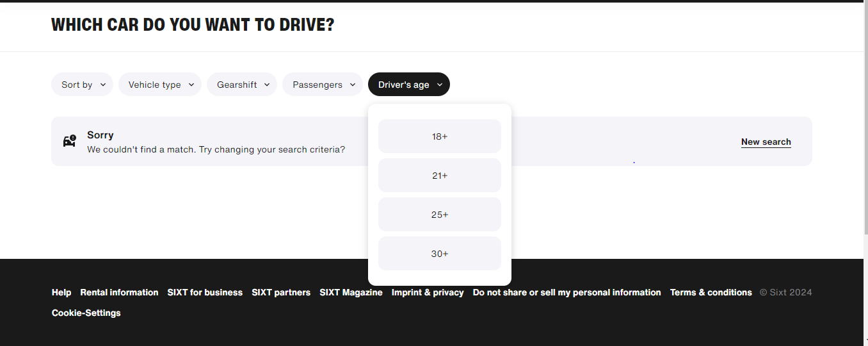
Task: Choose the 21+ driver age option
Action: click(x=440, y=176)
